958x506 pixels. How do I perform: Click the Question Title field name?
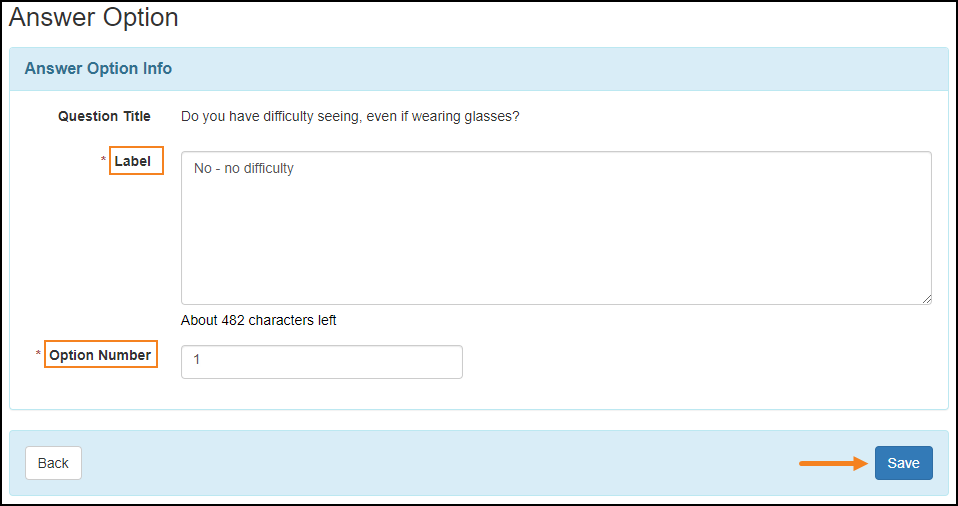tap(104, 116)
